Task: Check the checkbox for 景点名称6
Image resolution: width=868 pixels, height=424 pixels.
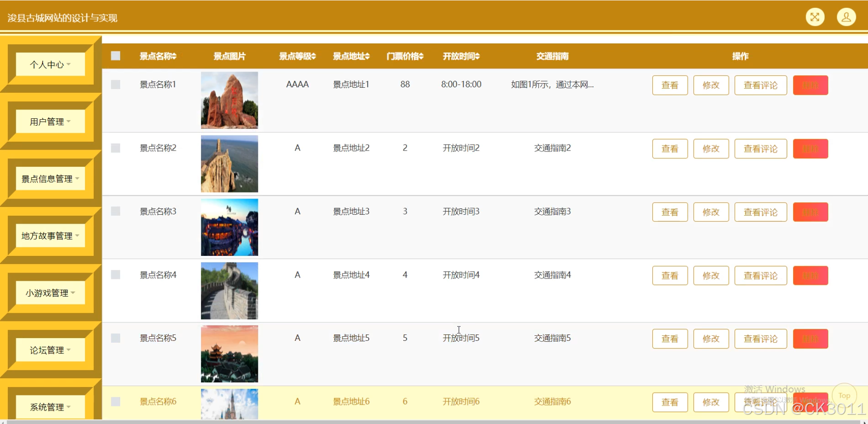Action: pos(115,401)
